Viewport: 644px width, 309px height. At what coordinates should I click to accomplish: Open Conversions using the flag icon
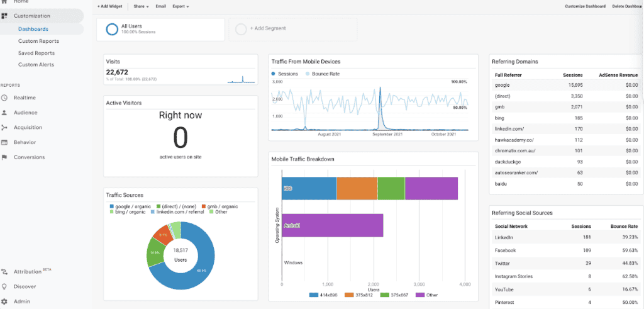click(x=5, y=157)
